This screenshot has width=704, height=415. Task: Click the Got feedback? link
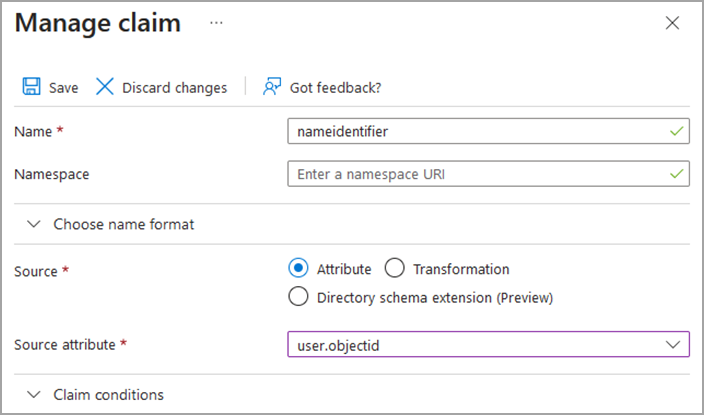point(335,88)
